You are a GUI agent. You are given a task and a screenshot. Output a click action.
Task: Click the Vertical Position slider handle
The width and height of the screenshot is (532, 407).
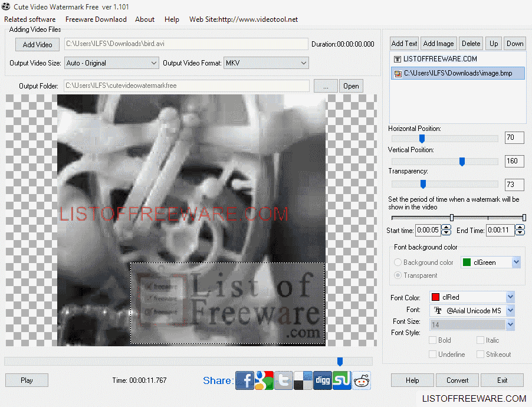click(462, 162)
